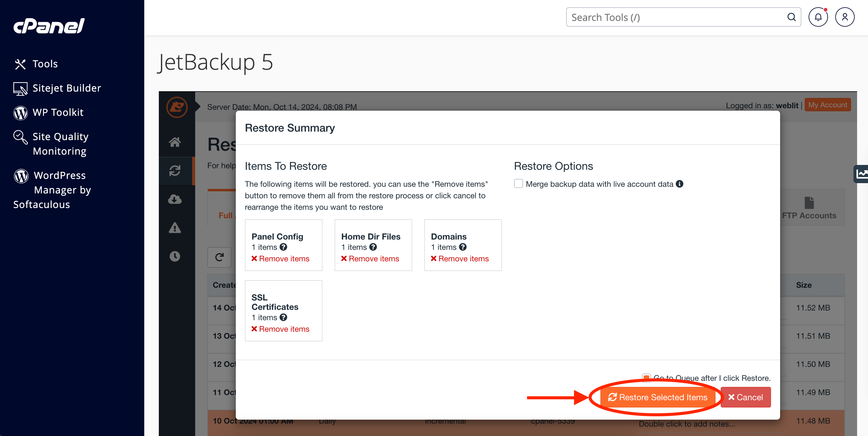868x436 pixels.
Task: Open notifications bell
Action: [818, 17]
